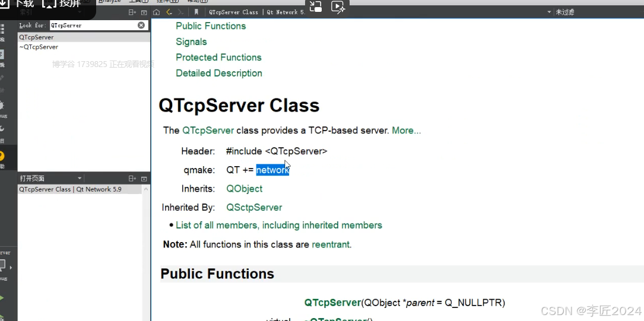
Task: Split the 打开页面 panel
Action: point(132,179)
